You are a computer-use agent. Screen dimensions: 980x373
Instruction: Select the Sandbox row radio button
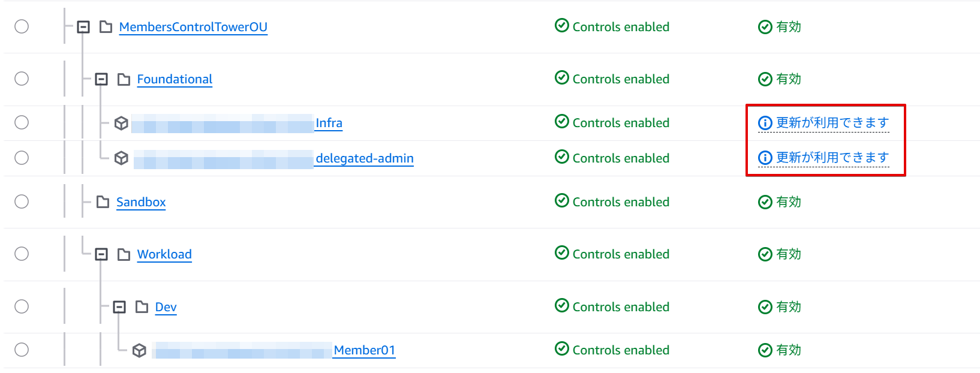pyautogui.click(x=22, y=201)
